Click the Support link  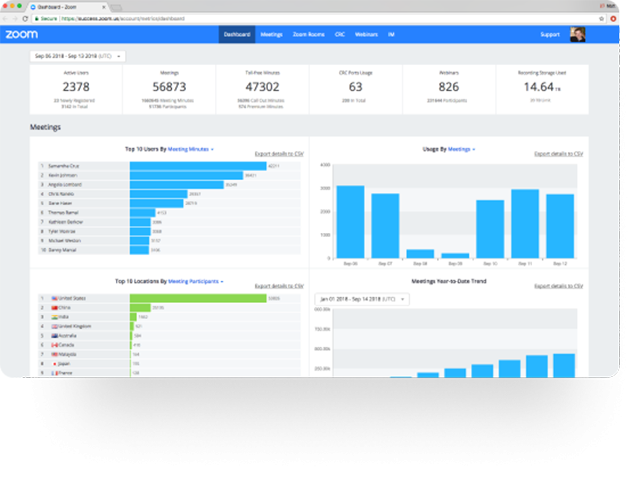[x=550, y=34]
